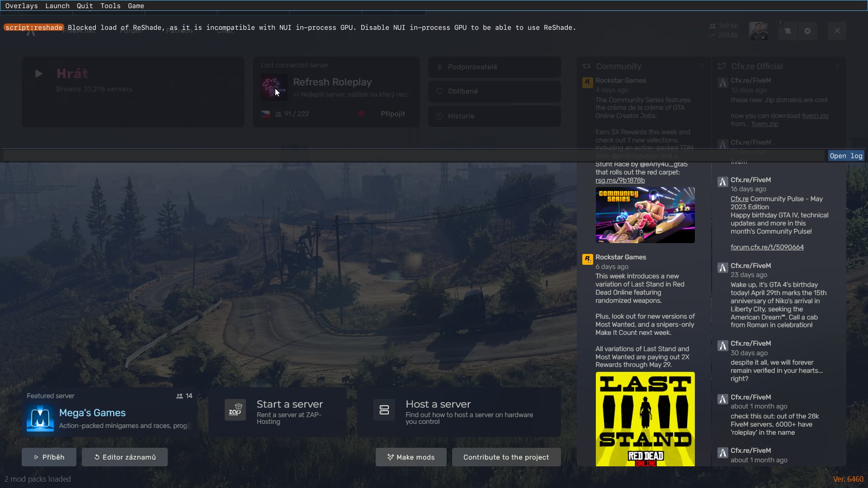Open the rsg.ms/9b1878b link

tap(620, 180)
